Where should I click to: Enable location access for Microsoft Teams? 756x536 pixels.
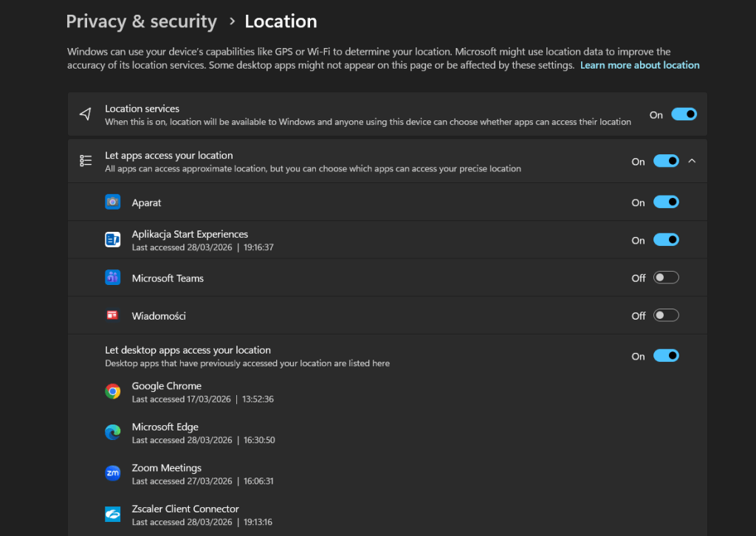click(x=666, y=278)
